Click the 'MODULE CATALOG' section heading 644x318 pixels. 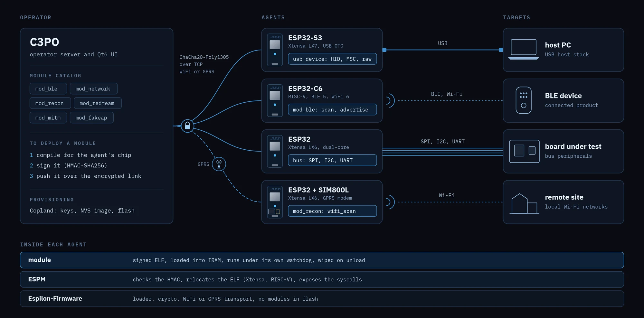click(55, 76)
